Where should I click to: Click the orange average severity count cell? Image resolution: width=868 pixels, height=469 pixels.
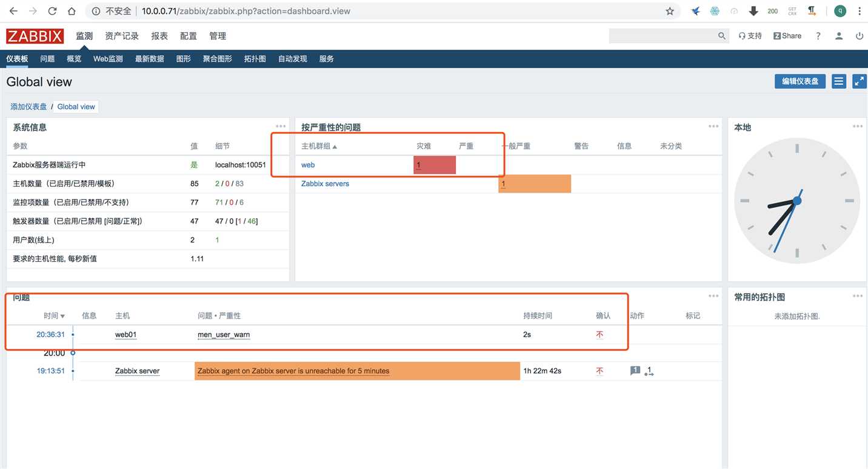click(x=535, y=184)
